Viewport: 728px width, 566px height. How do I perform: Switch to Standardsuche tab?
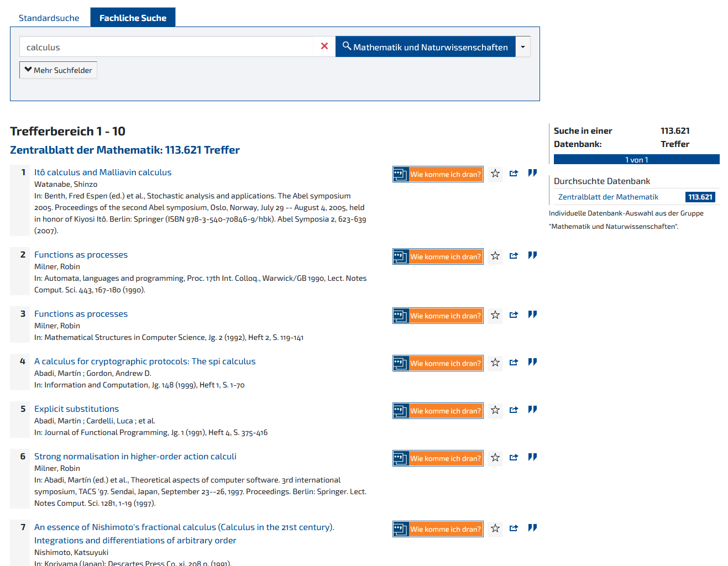[49, 18]
